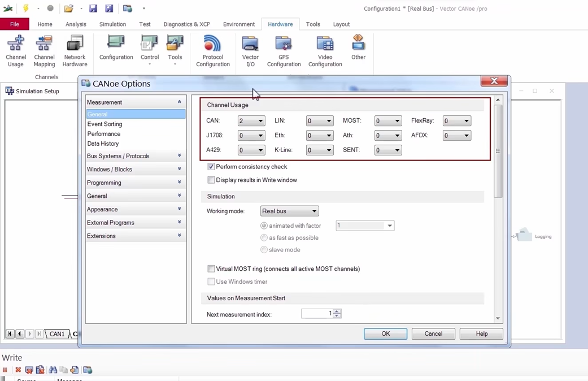Click the lightning start measurement icon

pos(25,8)
